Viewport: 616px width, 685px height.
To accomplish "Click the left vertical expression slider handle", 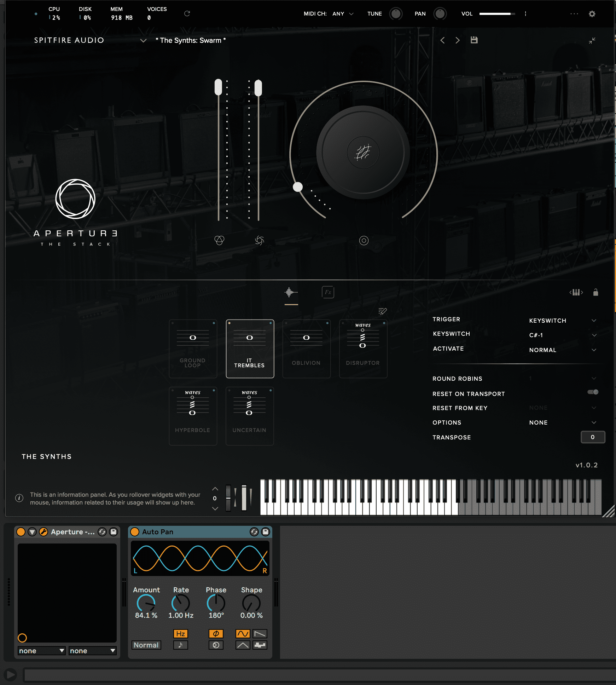I will 219,87.
